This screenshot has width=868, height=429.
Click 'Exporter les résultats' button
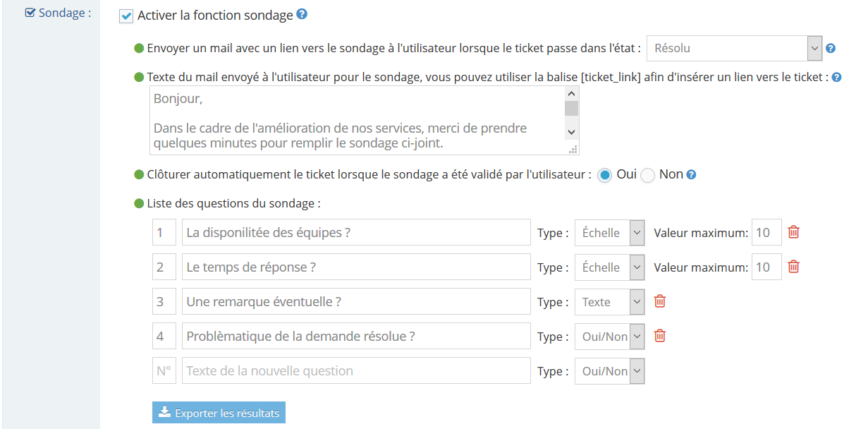(x=219, y=413)
